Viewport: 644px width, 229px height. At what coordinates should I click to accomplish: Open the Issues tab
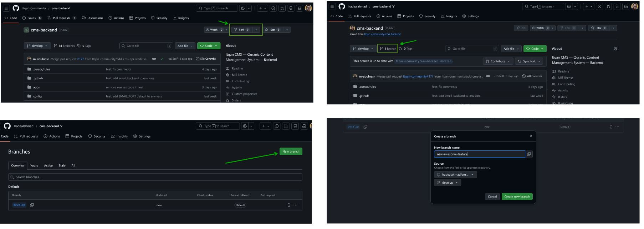click(31, 18)
